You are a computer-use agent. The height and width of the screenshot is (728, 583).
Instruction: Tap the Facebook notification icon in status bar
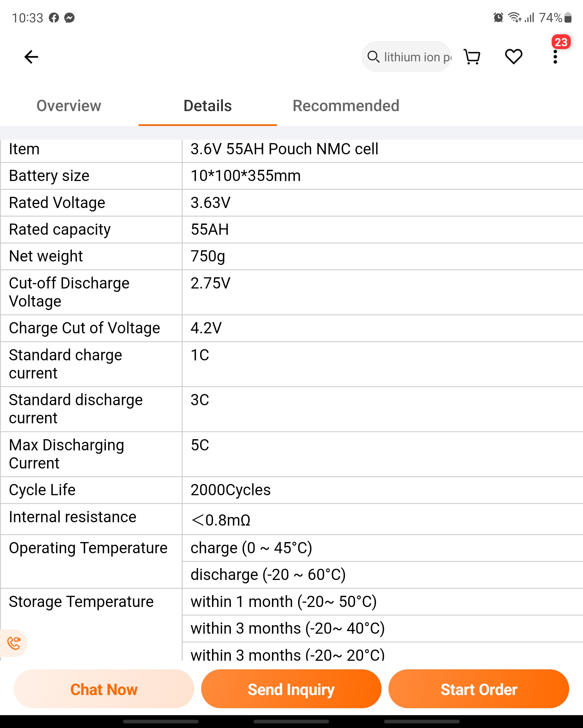click(54, 17)
